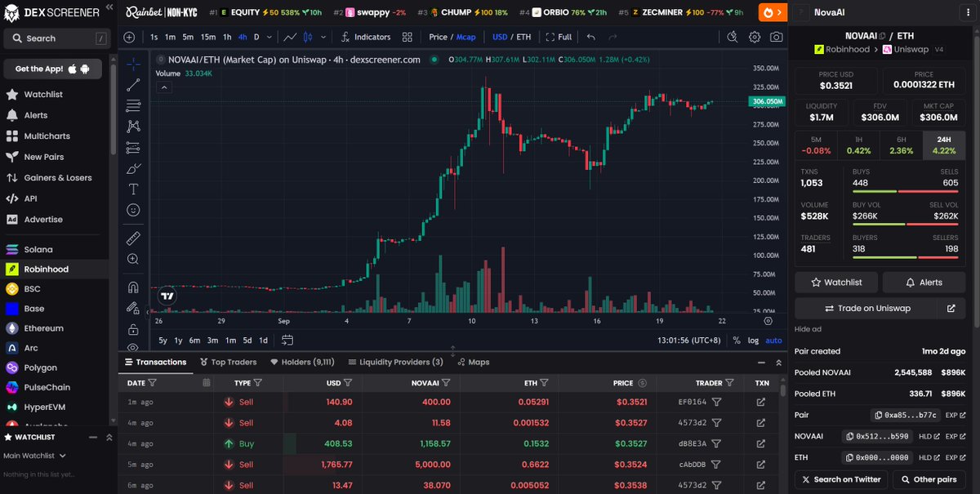The height and width of the screenshot is (494, 980).
Task: Select the zoom in tool
Action: (x=133, y=259)
